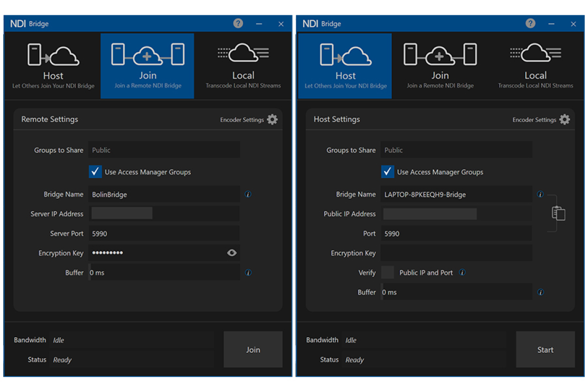This screenshot has height=392, width=588.
Task: Switch to Local tab in right window
Action: (x=535, y=66)
